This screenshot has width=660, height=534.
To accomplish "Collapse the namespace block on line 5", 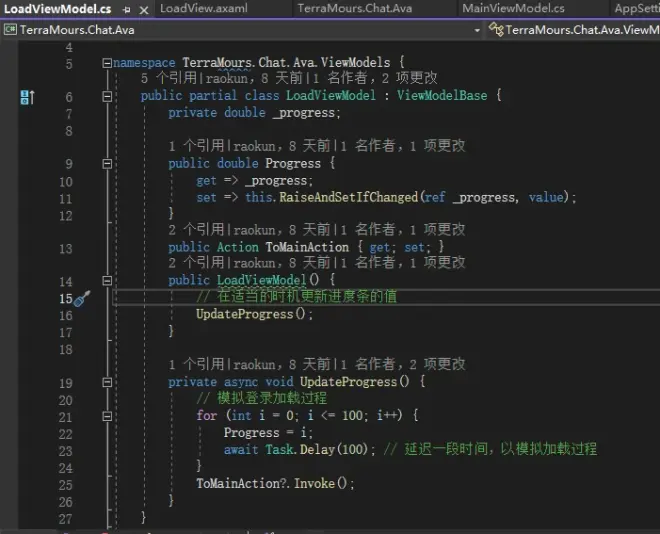I will [107, 63].
